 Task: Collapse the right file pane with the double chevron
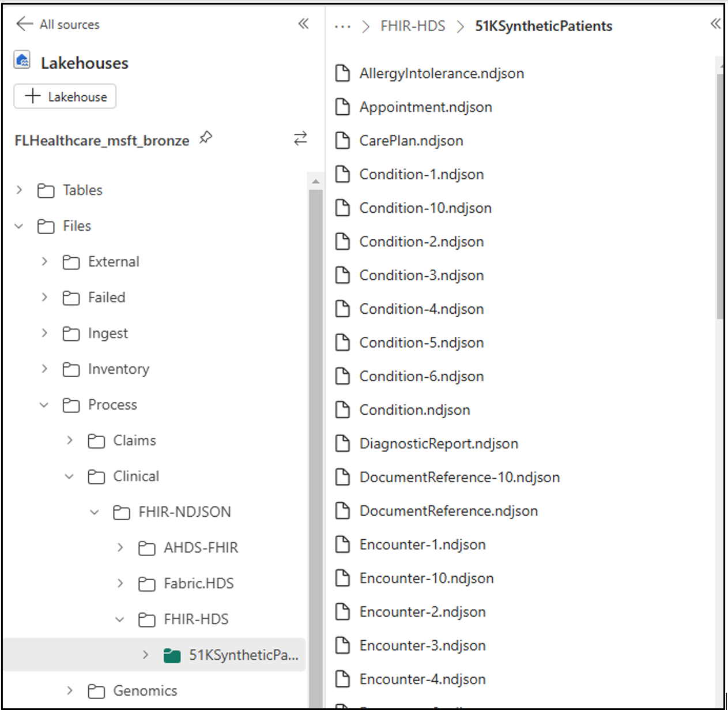(715, 24)
